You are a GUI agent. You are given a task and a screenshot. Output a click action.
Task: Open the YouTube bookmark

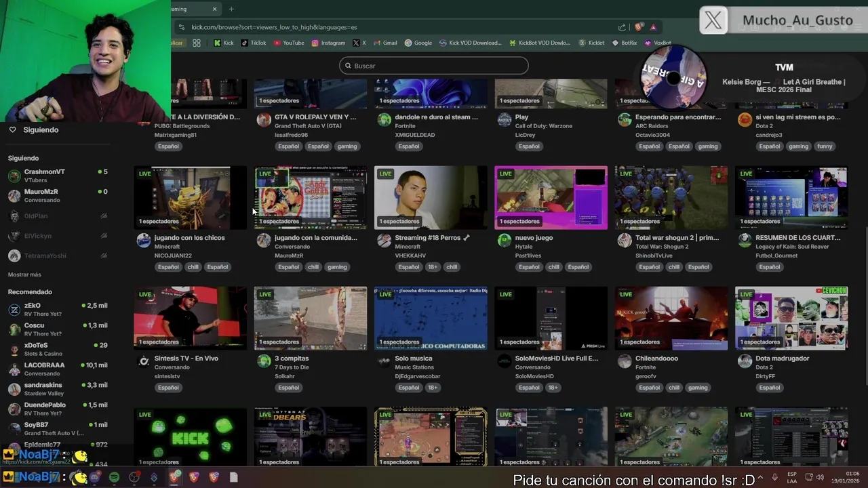289,43
